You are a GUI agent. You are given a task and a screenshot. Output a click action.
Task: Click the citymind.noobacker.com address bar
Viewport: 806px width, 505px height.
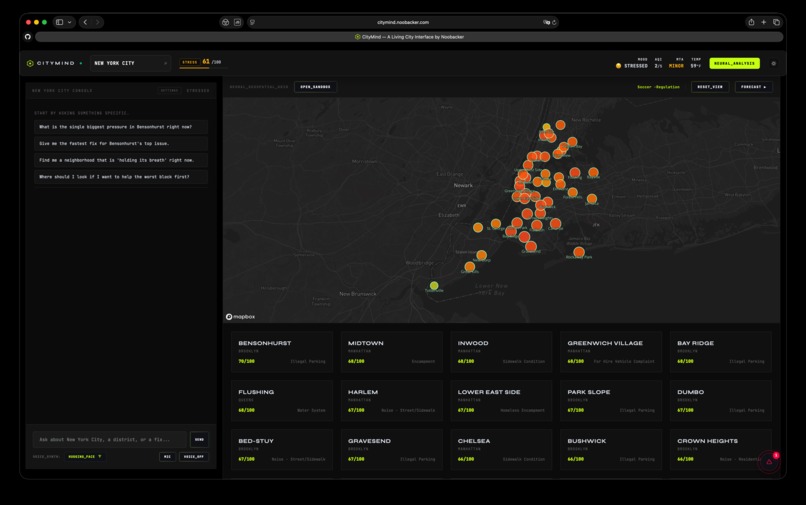click(403, 22)
